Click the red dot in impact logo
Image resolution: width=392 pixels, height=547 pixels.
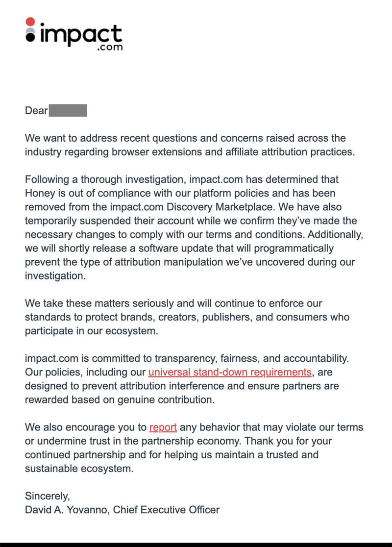click(x=30, y=22)
